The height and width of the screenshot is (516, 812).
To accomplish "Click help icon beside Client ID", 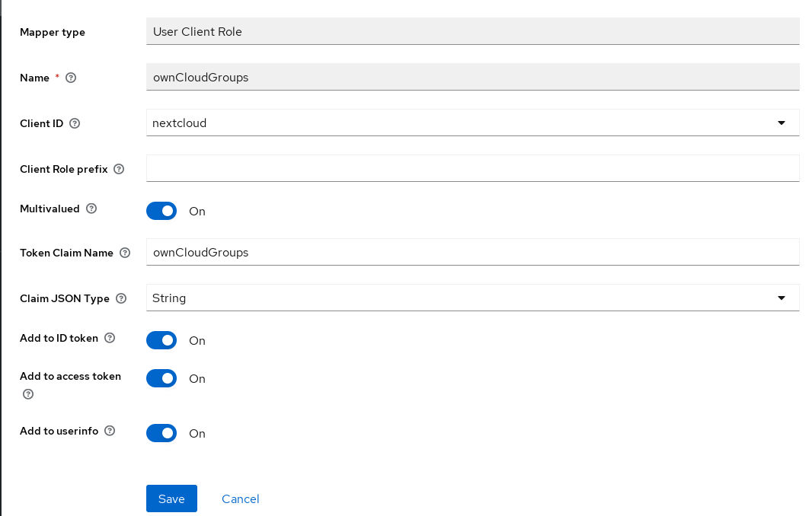I will (75, 123).
